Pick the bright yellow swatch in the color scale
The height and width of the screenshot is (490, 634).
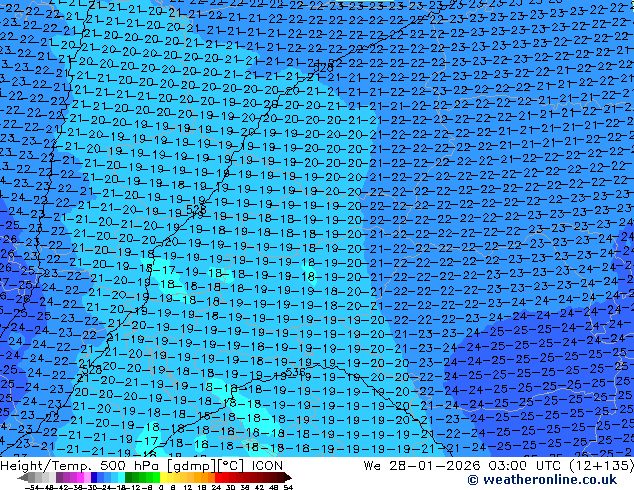pos(163,477)
